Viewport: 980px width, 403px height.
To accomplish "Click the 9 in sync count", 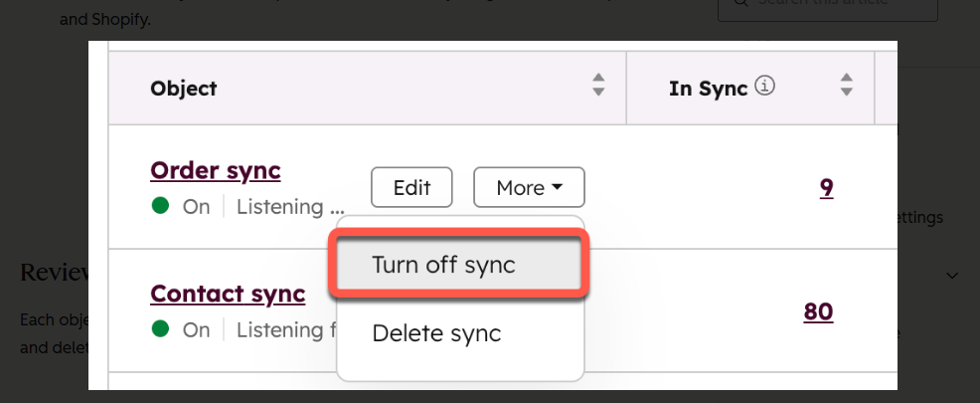I will [826, 187].
